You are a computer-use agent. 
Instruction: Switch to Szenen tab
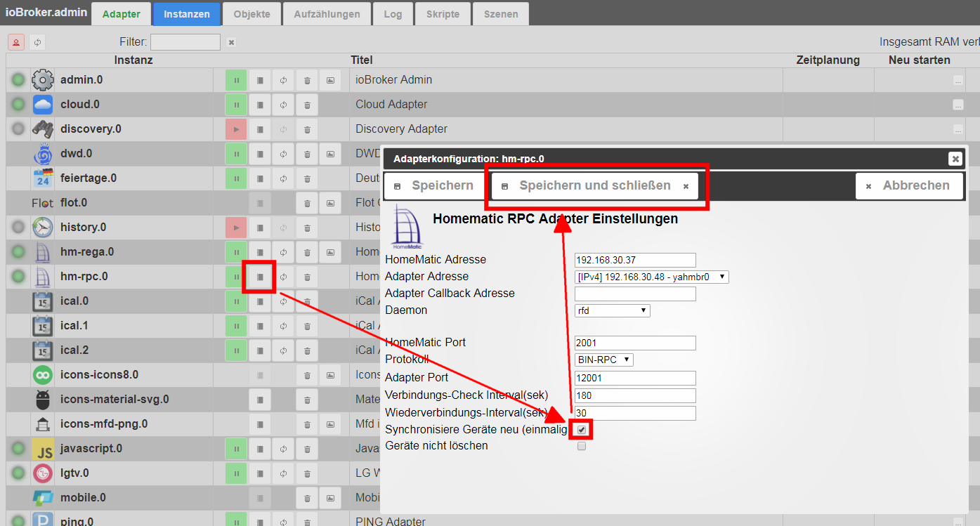pos(501,14)
